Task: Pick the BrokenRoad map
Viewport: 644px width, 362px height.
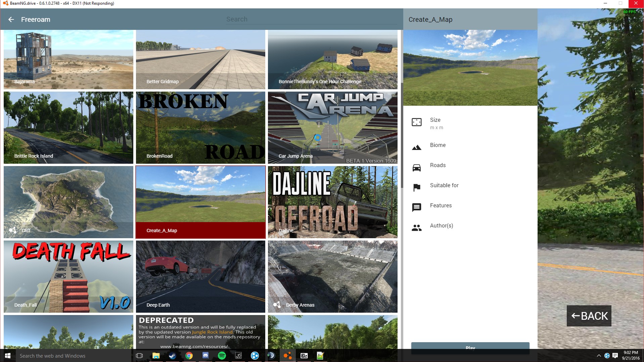Action: click(x=200, y=127)
